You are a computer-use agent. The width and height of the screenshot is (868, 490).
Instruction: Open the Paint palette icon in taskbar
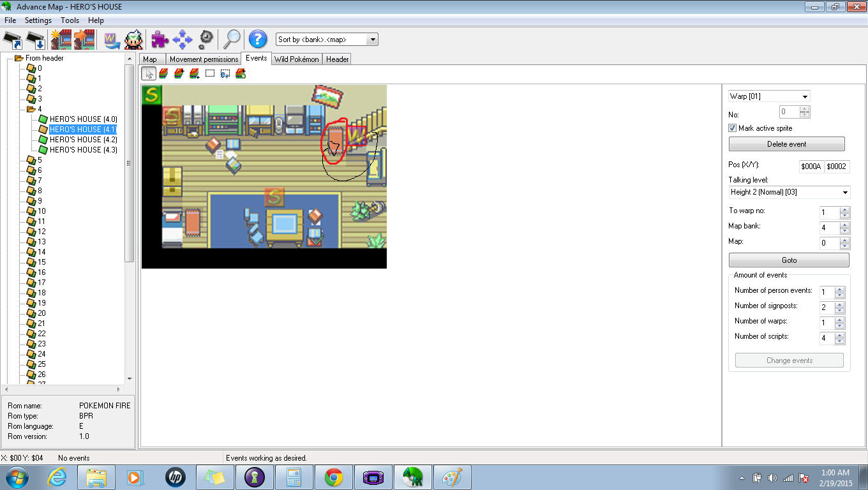[x=452, y=477]
